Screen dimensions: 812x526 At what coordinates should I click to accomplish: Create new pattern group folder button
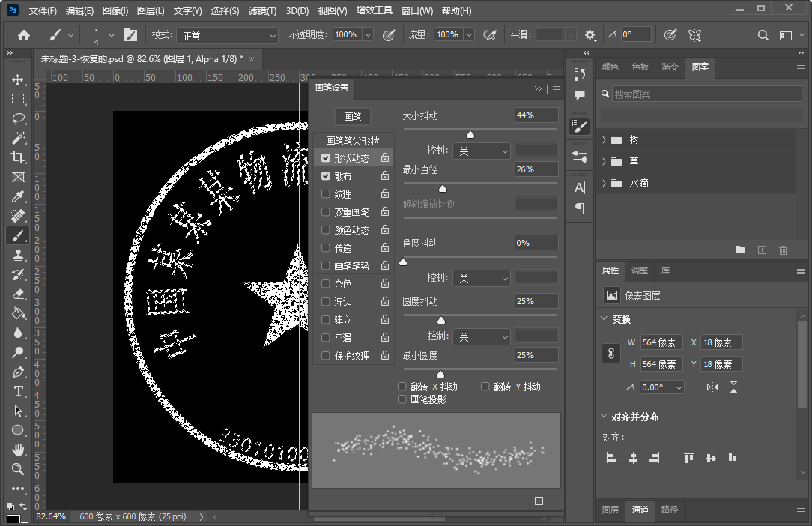tap(740, 250)
